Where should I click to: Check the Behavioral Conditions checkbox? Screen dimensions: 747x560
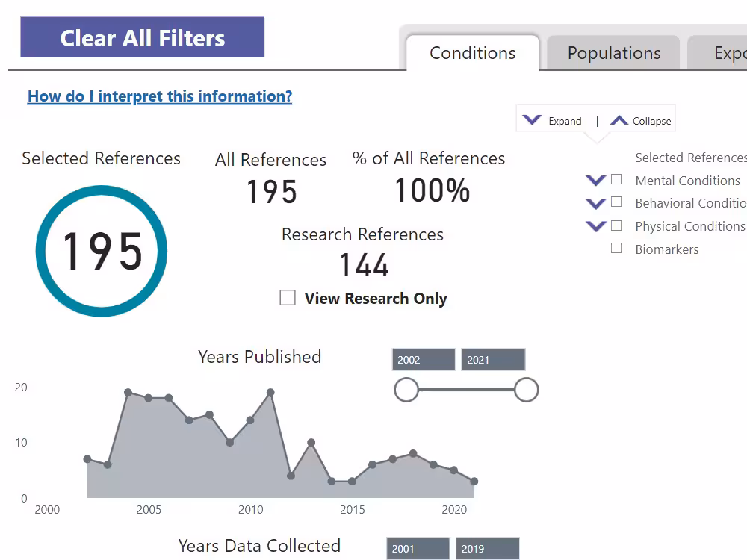click(x=616, y=202)
